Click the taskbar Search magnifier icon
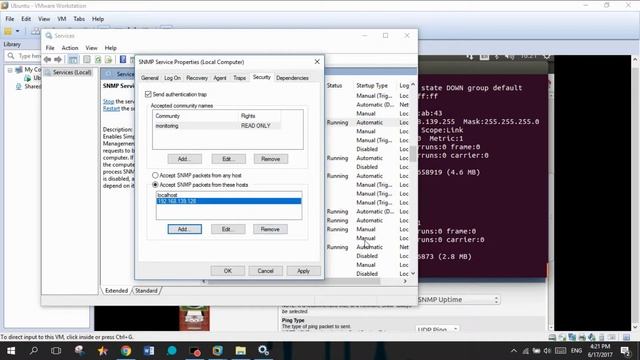 34,351
